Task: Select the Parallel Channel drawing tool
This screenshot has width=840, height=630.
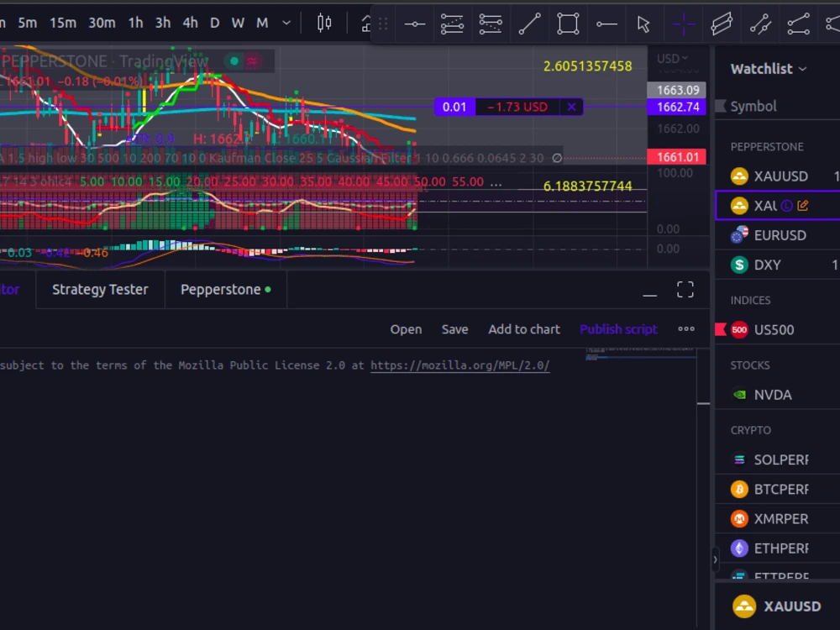Action: [x=722, y=24]
